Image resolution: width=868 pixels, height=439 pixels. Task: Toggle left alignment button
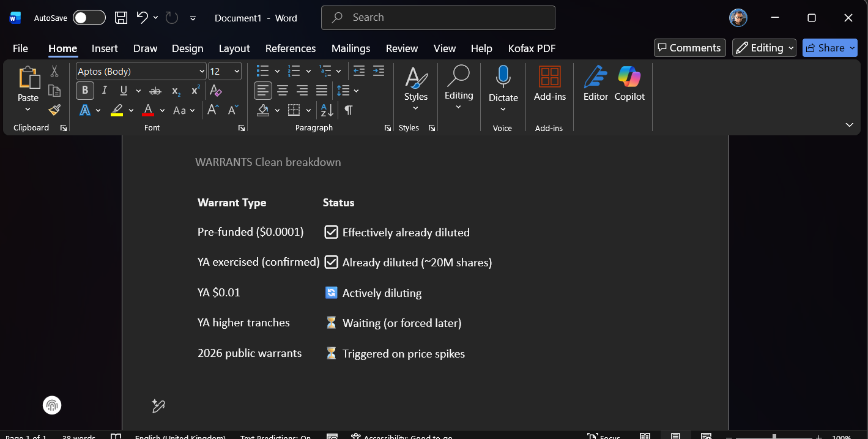click(263, 91)
